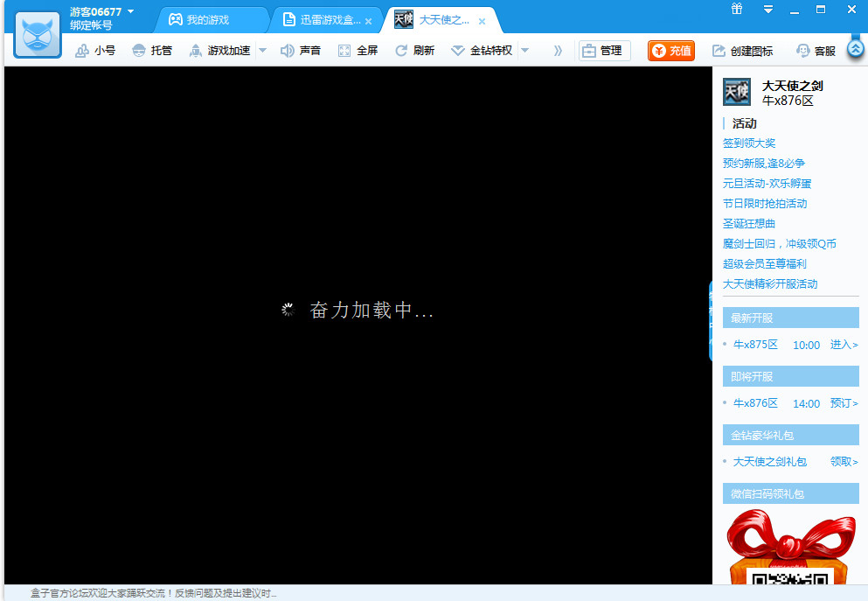Collapse toolbar with round up-arrow button
The height and width of the screenshot is (601, 868).
tap(855, 49)
